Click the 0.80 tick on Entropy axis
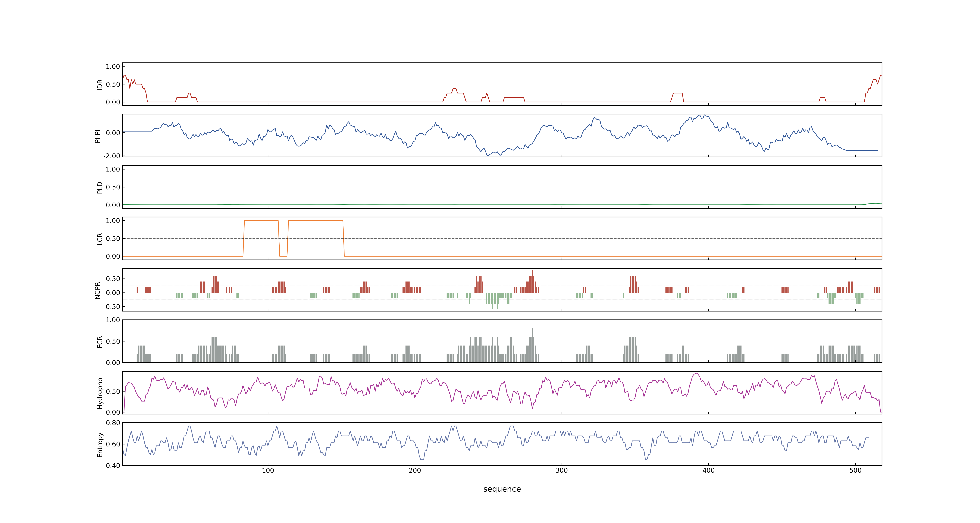The height and width of the screenshot is (523, 980). tap(113, 423)
